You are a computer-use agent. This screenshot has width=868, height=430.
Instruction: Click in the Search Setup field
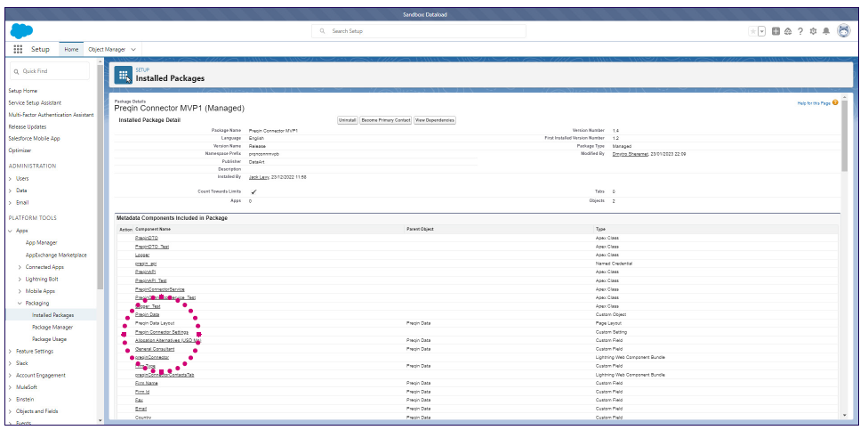pyautogui.click(x=419, y=31)
